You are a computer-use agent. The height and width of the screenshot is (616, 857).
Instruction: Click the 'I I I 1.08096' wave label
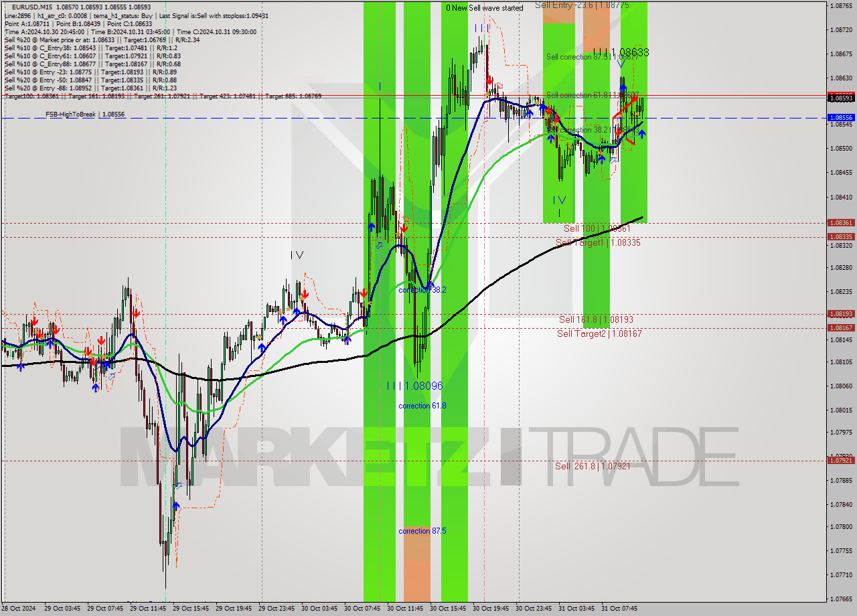coord(415,386)
